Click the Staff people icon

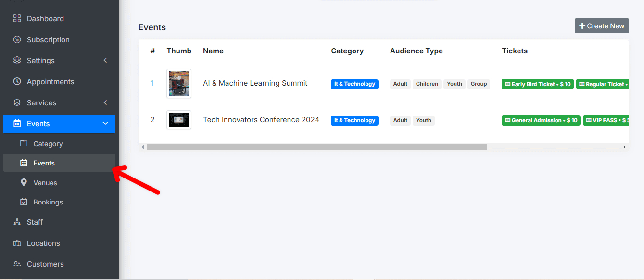(x=17, y=222)
